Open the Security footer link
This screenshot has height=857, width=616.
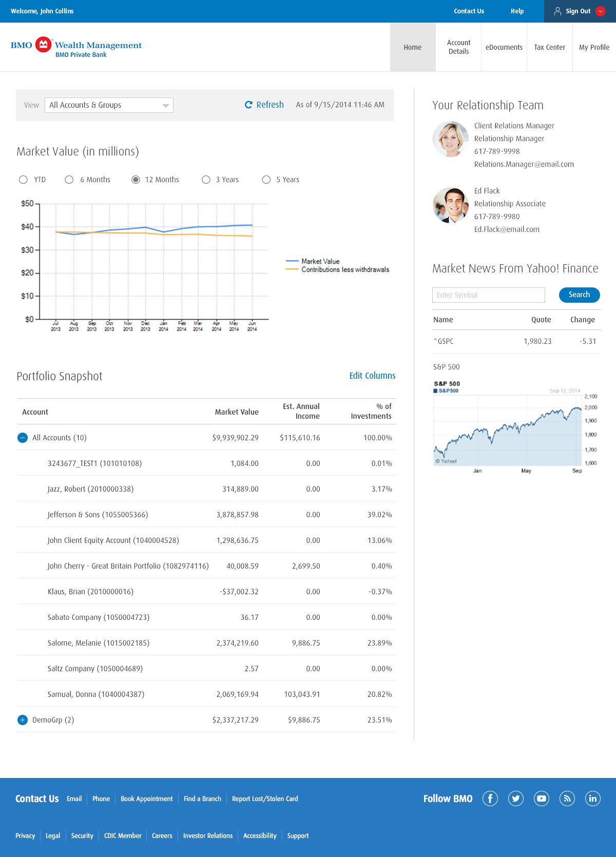(x=82, y=835)
